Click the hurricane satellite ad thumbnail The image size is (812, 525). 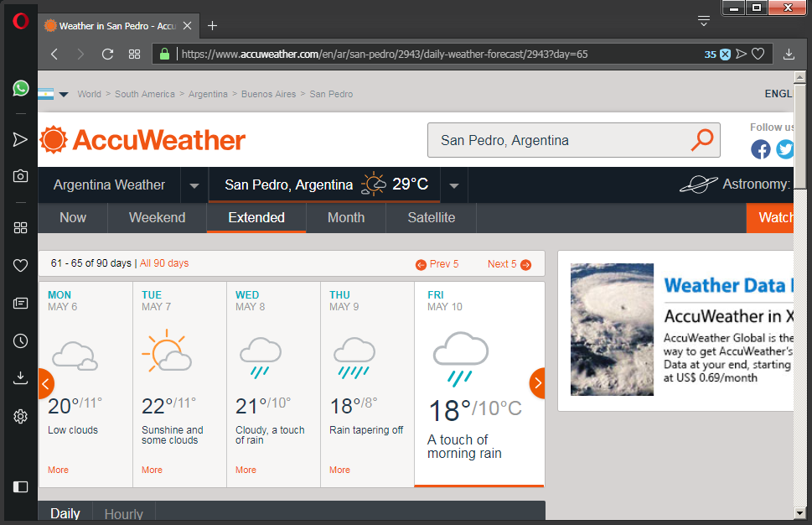(612, 330)
